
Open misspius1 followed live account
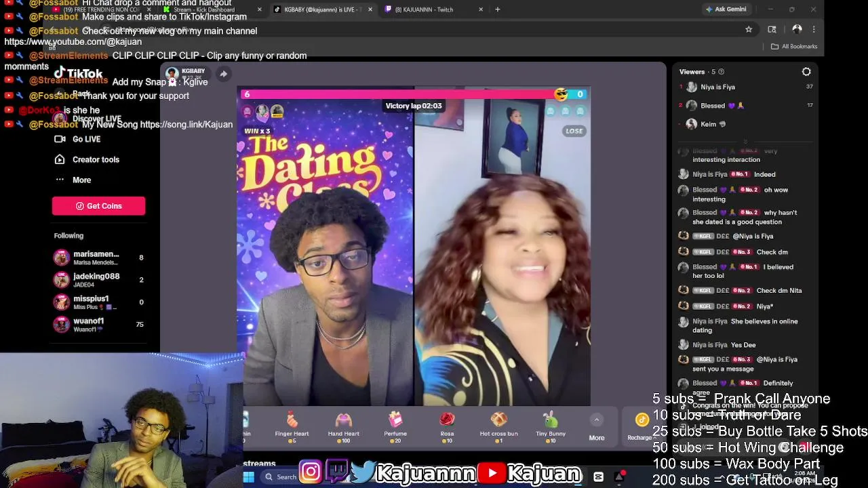[98, 302]
